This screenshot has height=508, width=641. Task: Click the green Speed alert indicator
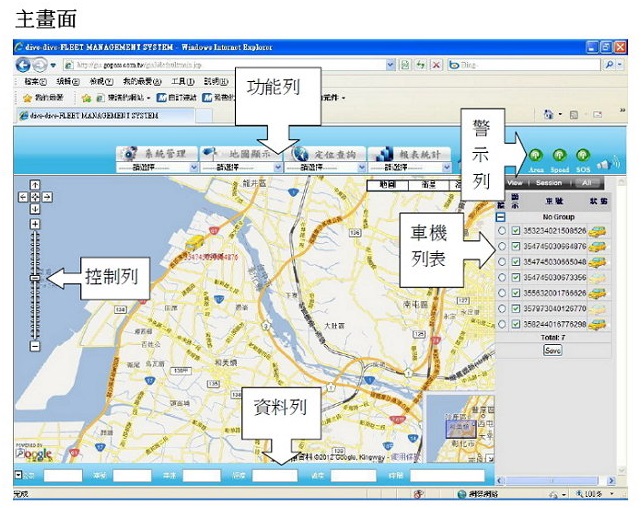559,155
